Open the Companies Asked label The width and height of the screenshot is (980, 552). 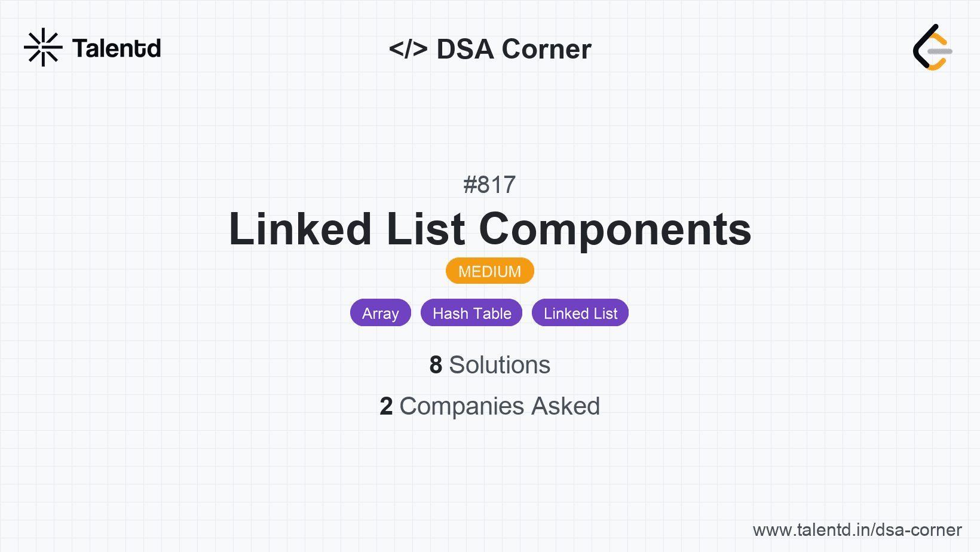500,406
